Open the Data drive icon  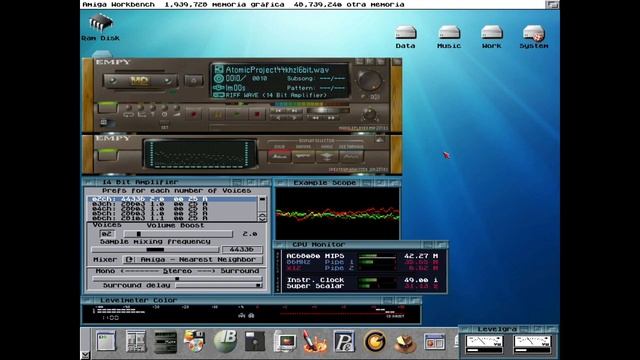click(x=405, y=37)
